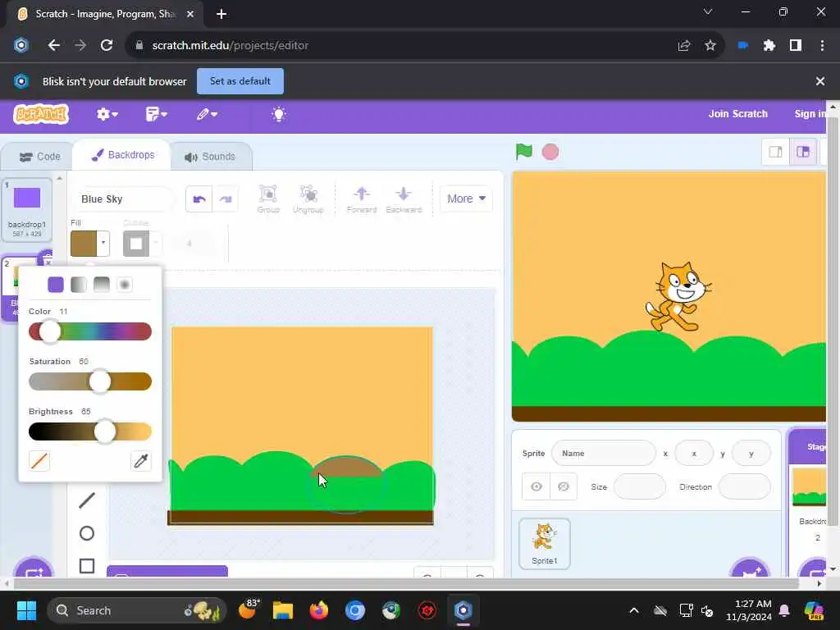The width and height of the screenshot is (840, 630).
Task: Reload the browser page
Action: 107,46
